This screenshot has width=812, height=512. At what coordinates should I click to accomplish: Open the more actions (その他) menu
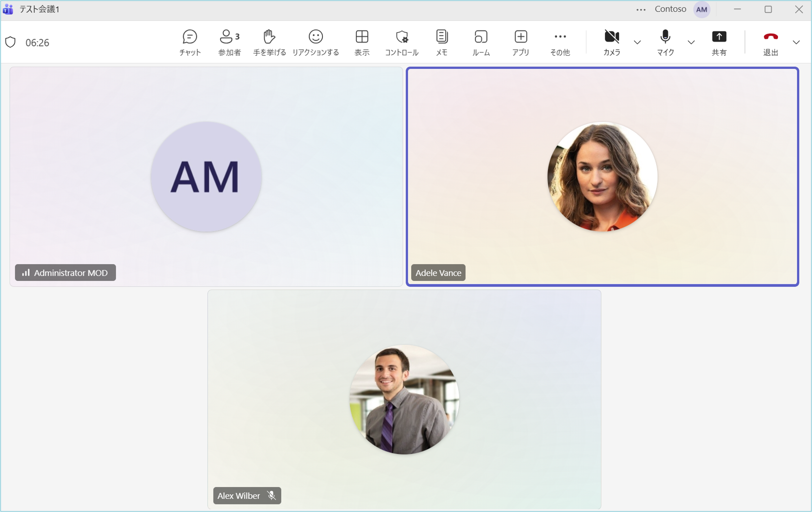(x=560, y=43)
